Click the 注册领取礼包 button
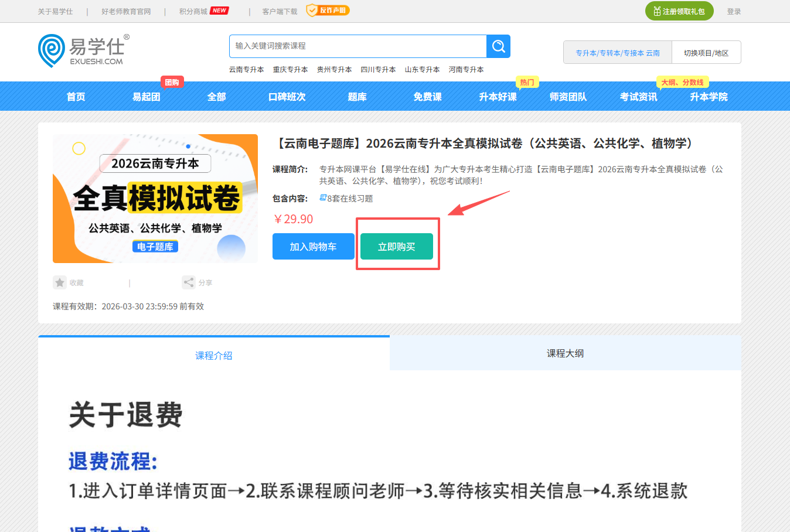The image size is (790, 532). [679, 11]
